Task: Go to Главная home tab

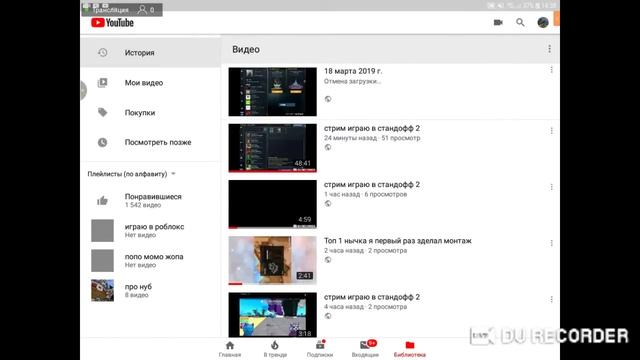Action: tap(230, 349)
